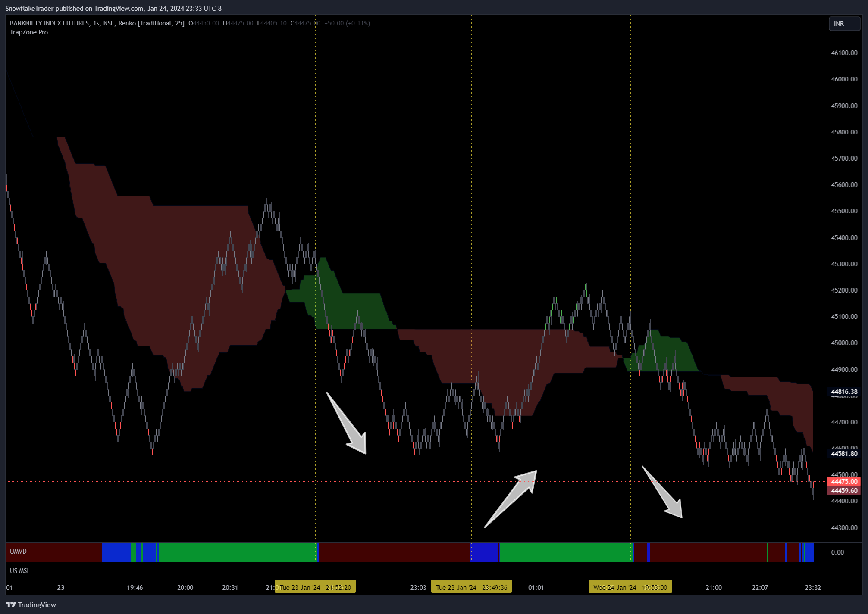Click the UMVD indicator pane label

[18, 552]
